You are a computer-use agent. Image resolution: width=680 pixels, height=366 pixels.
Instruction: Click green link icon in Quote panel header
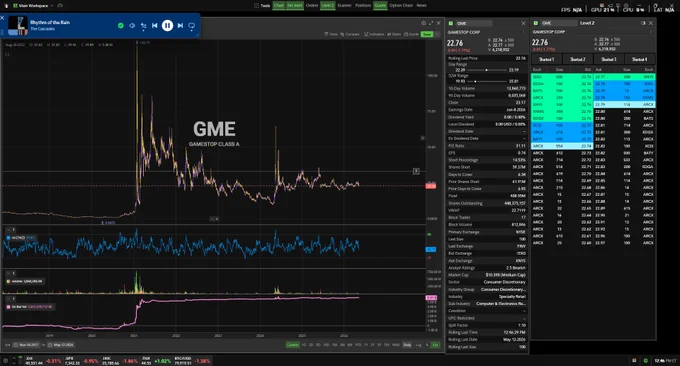451,23
